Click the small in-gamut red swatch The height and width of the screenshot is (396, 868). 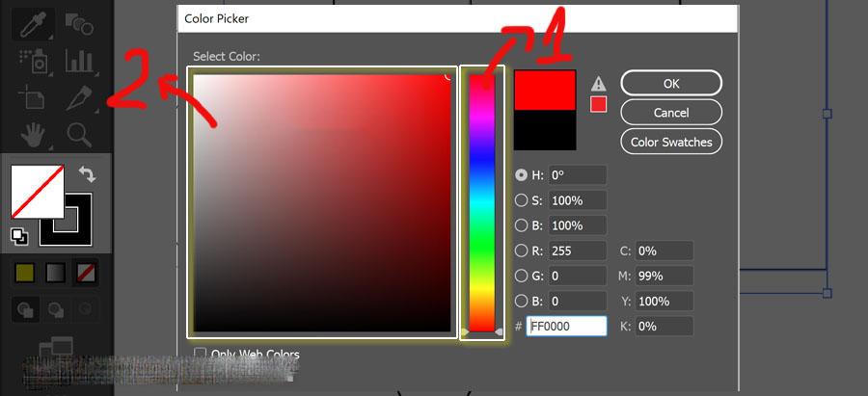(x=598, y=104)
